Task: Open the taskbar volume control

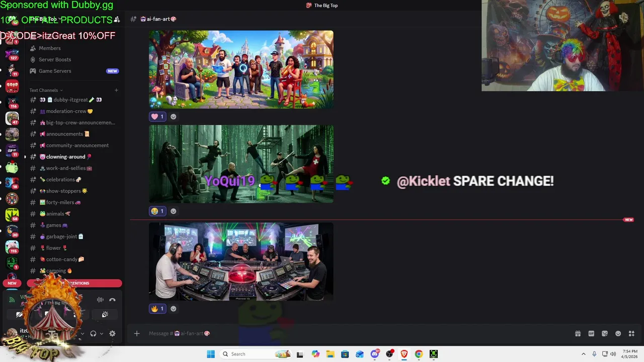Action: tap(613, 354)
